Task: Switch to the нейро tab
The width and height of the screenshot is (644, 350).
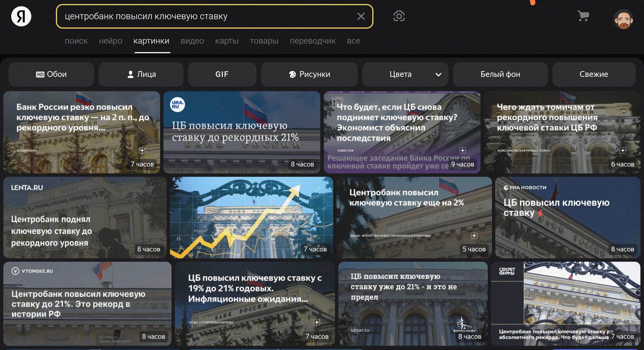Action: [110, 41]
